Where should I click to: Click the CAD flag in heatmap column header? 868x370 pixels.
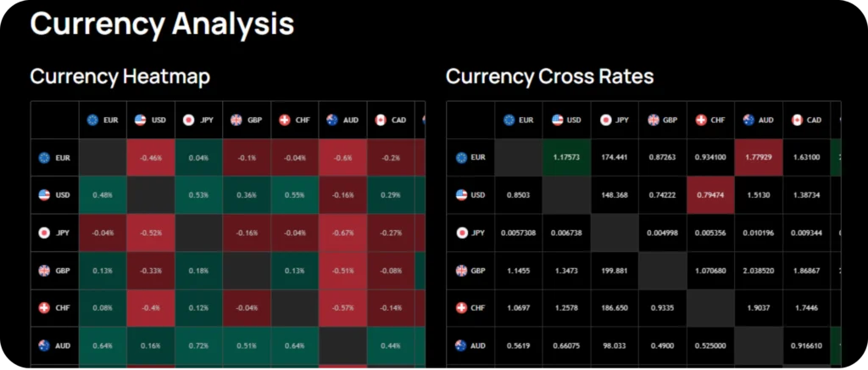pyautogui.click(x=381, y=121)
